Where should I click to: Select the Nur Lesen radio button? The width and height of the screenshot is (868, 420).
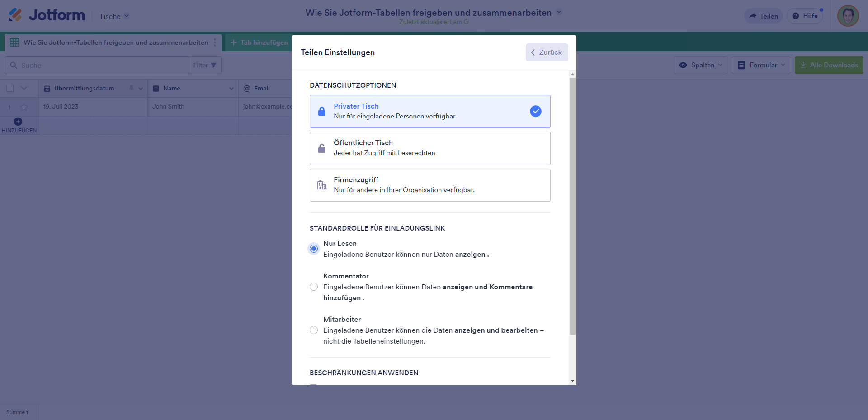314,249
